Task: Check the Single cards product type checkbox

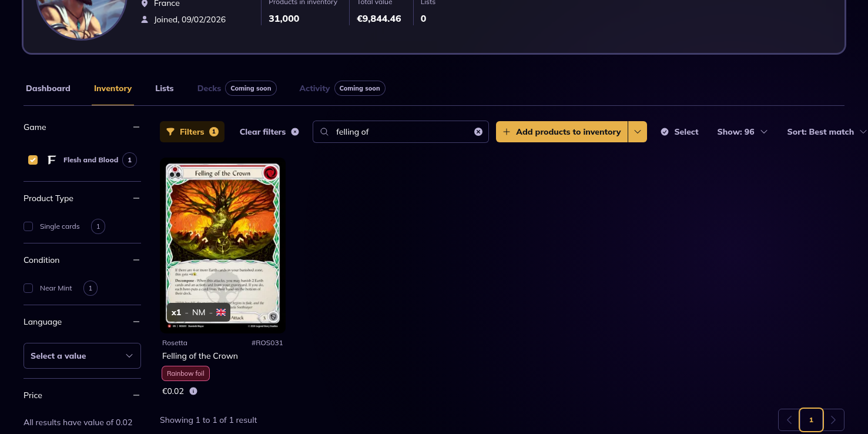Action: (x=28, y=226)
